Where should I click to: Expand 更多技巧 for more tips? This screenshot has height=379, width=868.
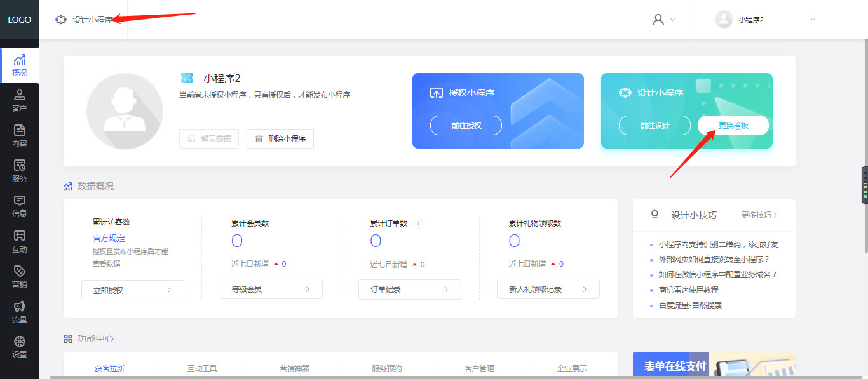click(759, 215)
